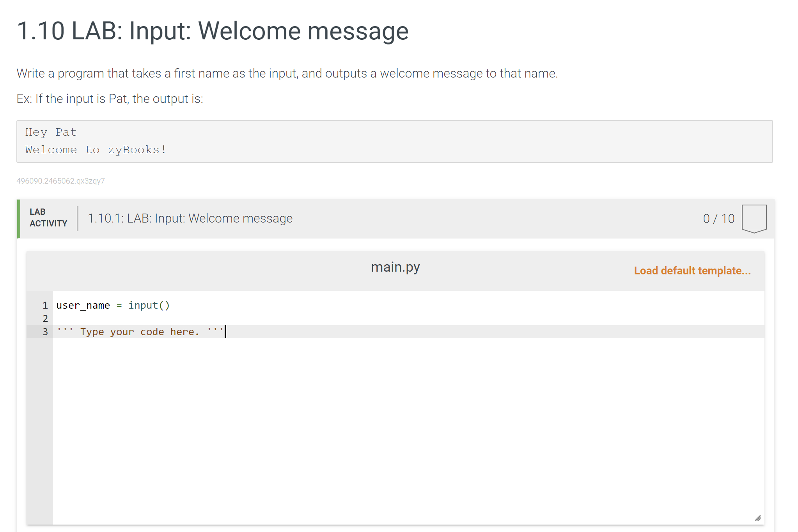Select the input() call on line 1
Image resolution: width=798 pixels, height=532 pixels.
[149, 306]
